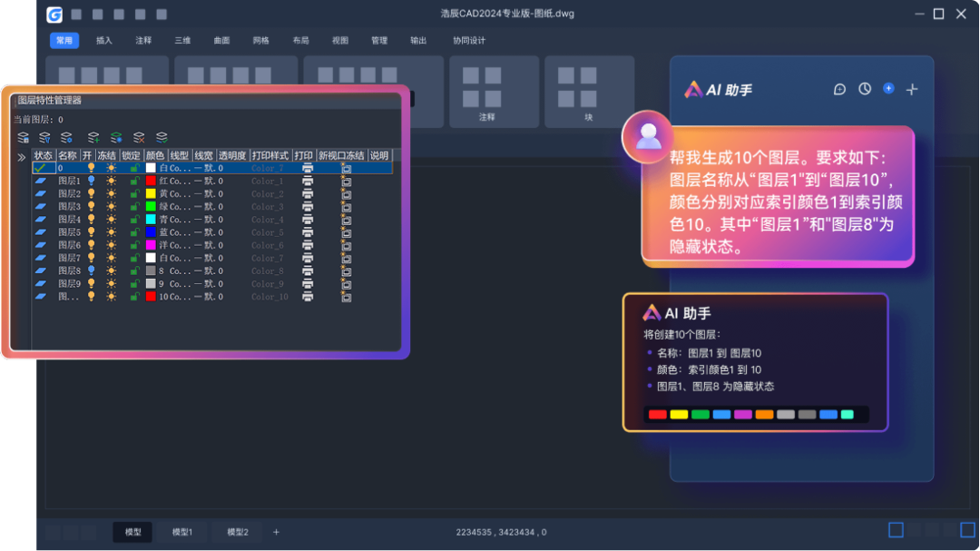Click the status icon of 图层6 row

pos(41,245)
